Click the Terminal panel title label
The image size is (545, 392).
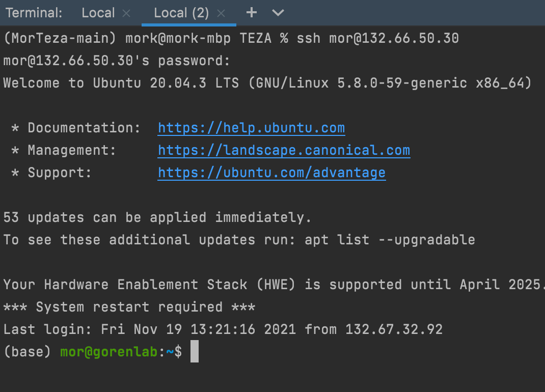[x=34, y=13]
